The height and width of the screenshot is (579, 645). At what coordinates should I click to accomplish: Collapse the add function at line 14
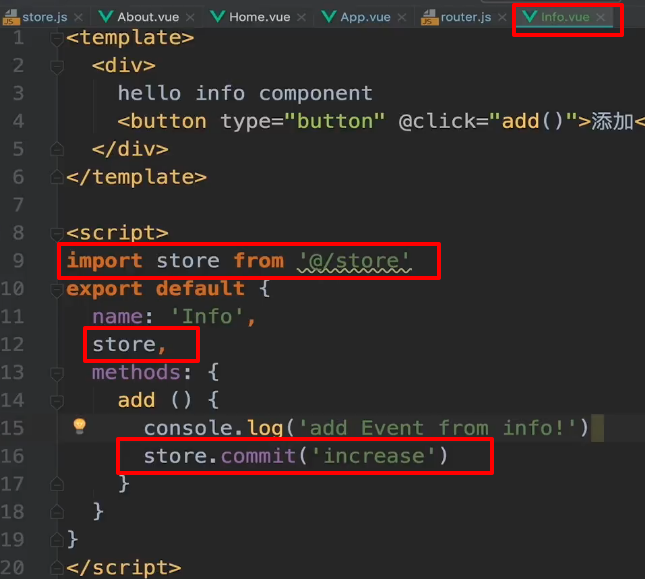coord(57,401)
